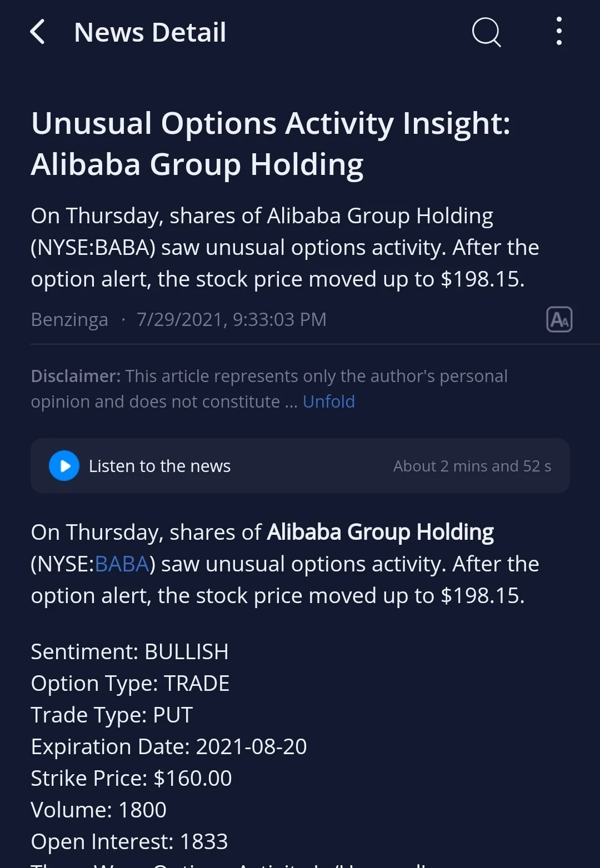600x868 pixels.
Task: Tap the Open Interest: 1833 line
Action: click(129, 841)
